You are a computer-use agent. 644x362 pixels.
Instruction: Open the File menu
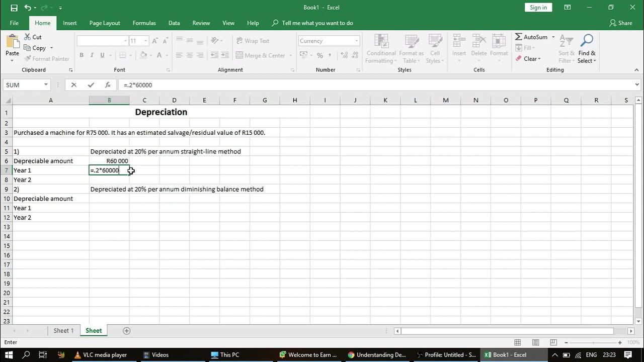coord(14,23)
